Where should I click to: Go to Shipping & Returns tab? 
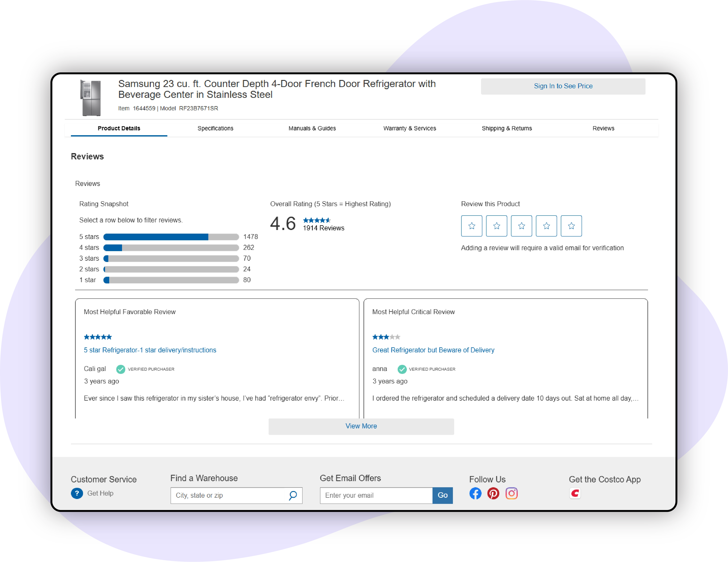tap(506, 128)
